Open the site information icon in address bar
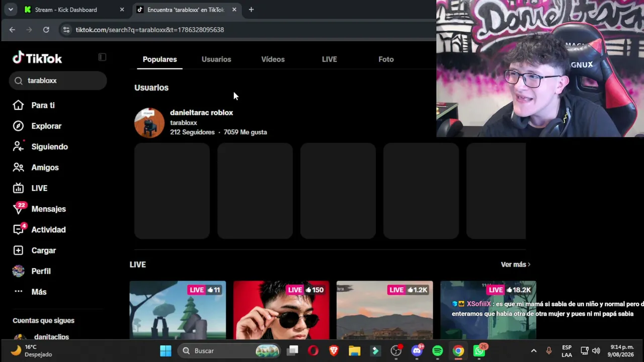Screen dimensions: 644x362 pyautogui.click(x=66, y=30)
